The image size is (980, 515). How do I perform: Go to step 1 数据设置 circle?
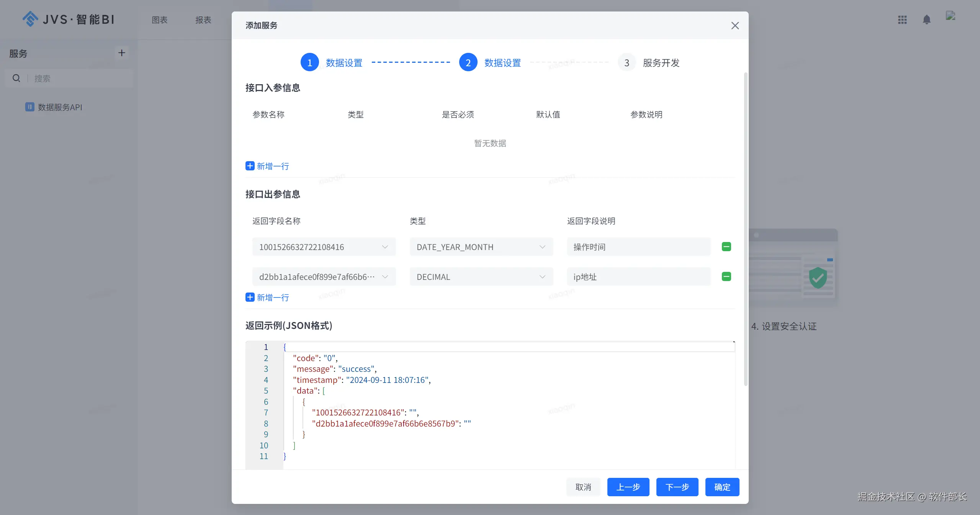pos(309,62)
